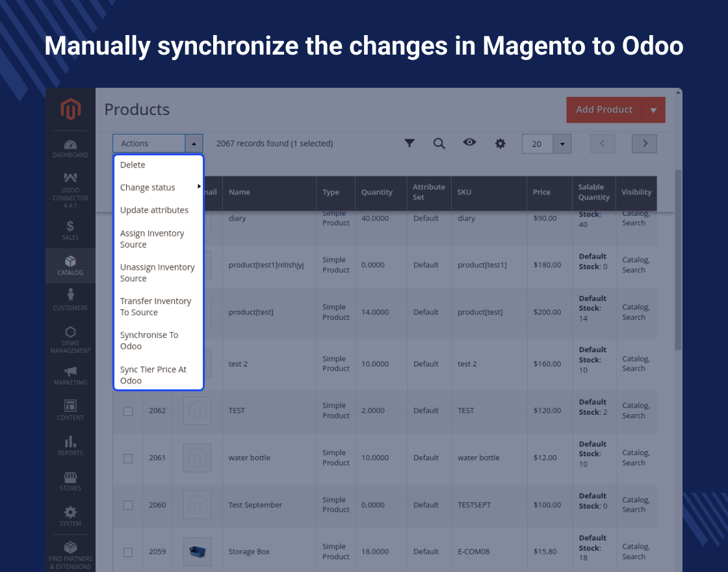The width and height of the screenshot is (728, 572).
Task: Click the $180.00 price cell
Action: (x=547, y=265)
